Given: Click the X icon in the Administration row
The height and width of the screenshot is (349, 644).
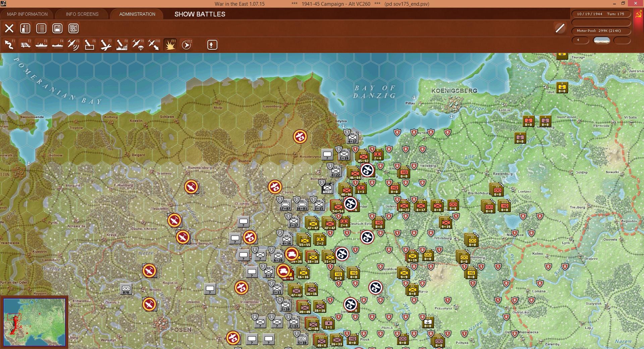Looking at the screenshot, I should tap(9, 29).
